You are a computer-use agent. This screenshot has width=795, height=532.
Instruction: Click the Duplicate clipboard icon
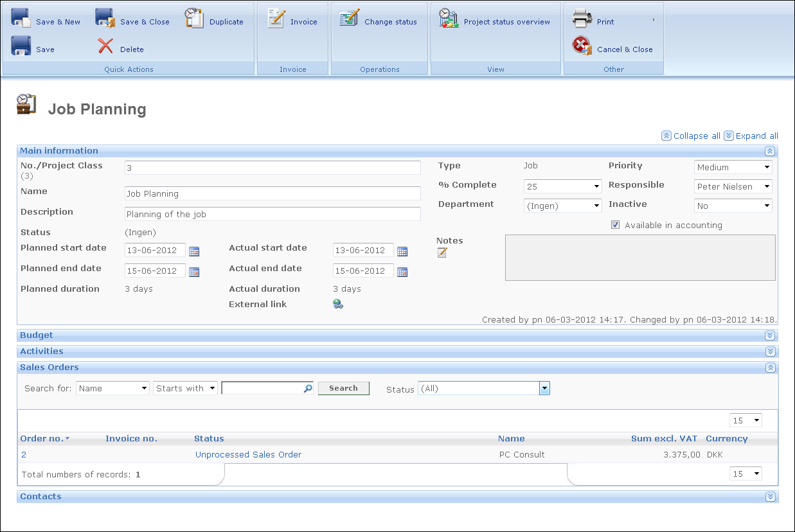tap(195, 18)
